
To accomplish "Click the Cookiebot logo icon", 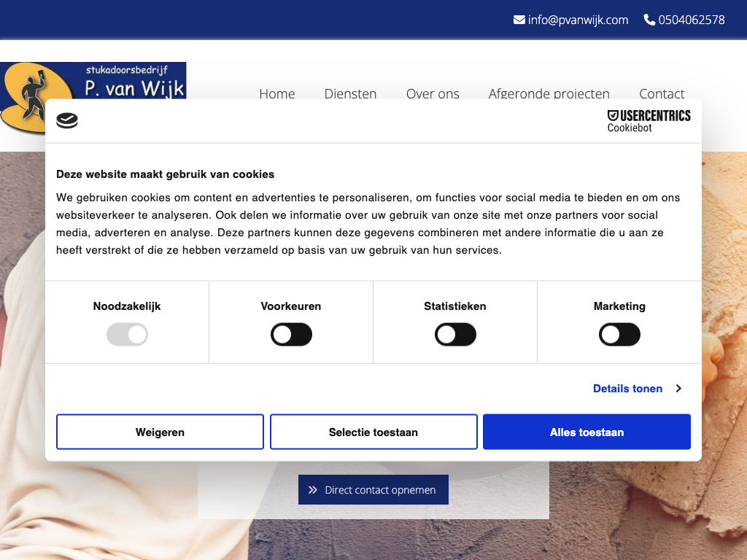I will (67, 121).
